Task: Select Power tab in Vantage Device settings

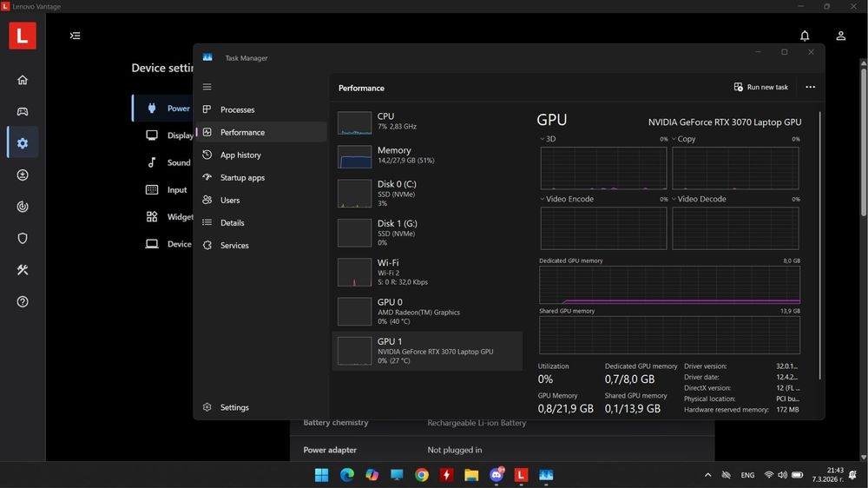Action: [x=163, y=108]
